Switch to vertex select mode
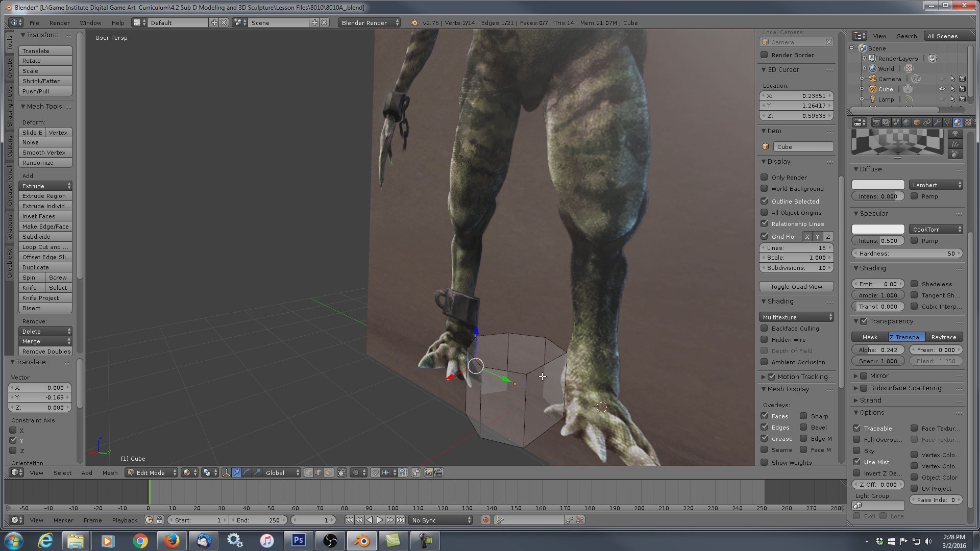This screenshot has height=551, width=980. click(309, 473)
